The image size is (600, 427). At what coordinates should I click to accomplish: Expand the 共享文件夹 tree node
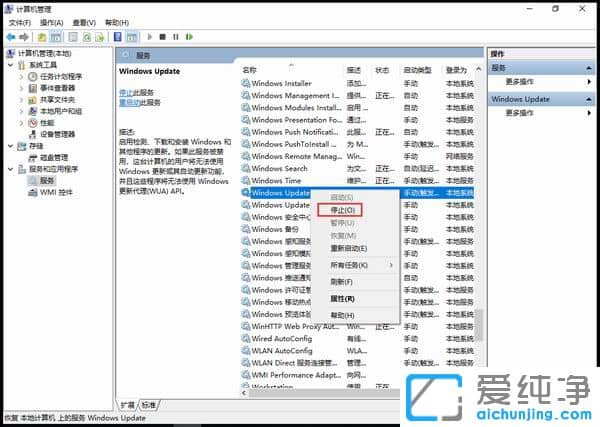click(21, 100)
